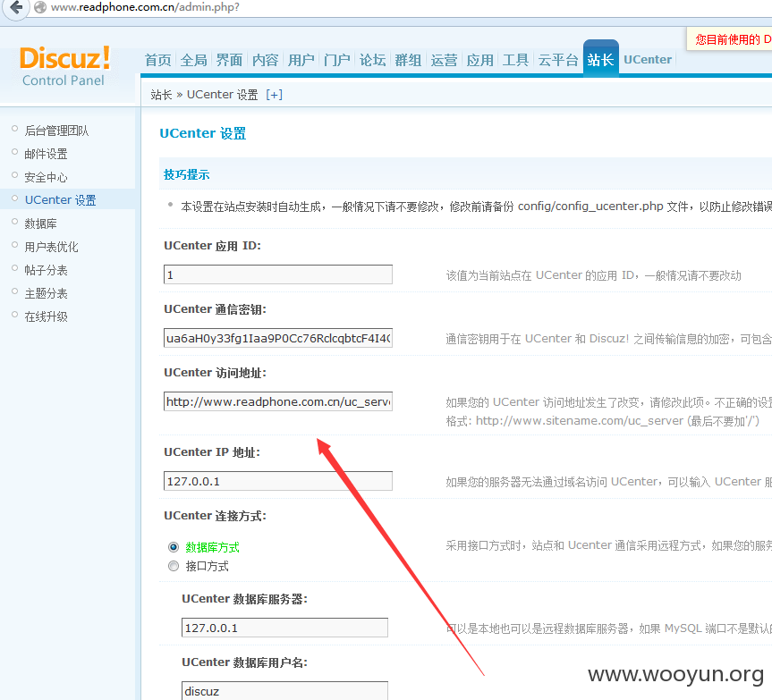
Task: Open 用户表优化 sidebar item
Action: (51, 247)
